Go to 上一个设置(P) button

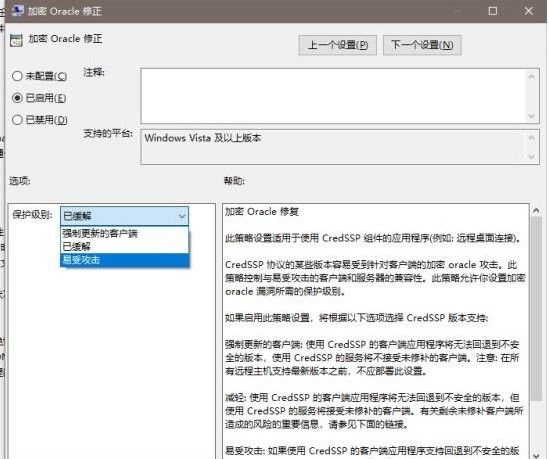pyautogui.click(x=338, y=45)
